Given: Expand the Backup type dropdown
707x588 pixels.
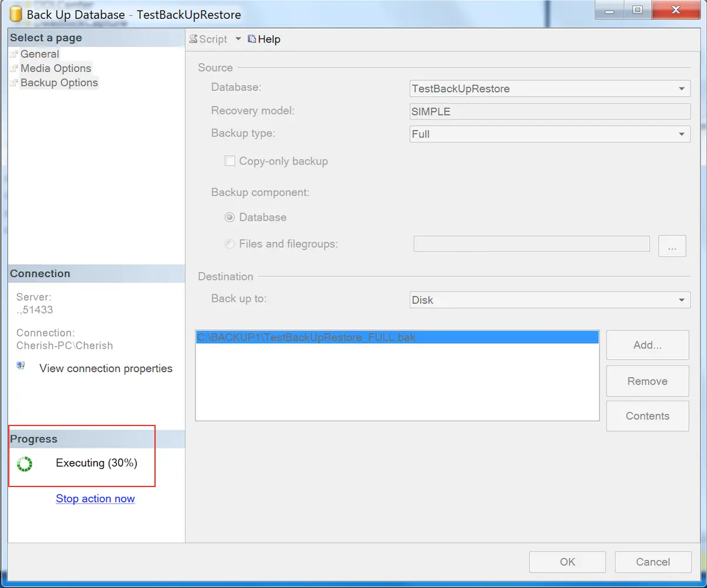Looking at the screenshot, I should 681,134.
